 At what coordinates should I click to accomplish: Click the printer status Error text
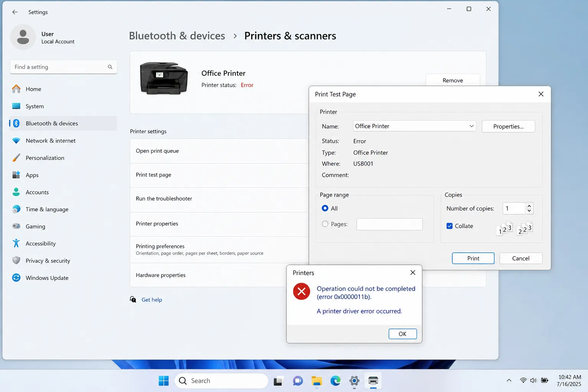[247, 85]
